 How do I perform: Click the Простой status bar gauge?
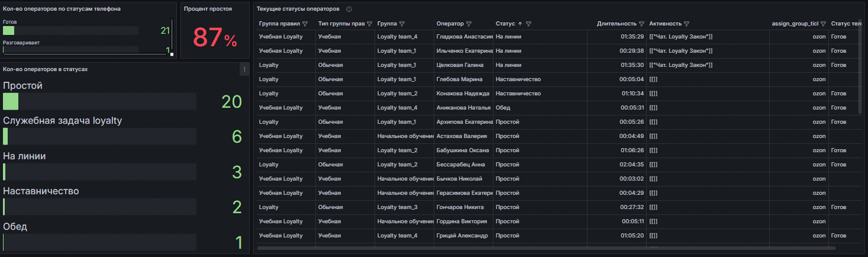click(99, 101)
